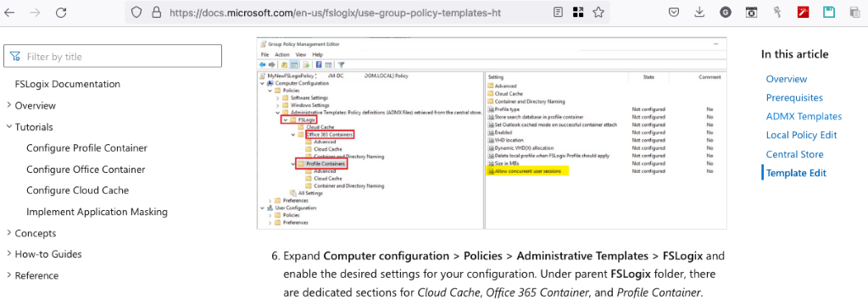
Task: Open the Downloads panel
Action: tap(699, 12)
